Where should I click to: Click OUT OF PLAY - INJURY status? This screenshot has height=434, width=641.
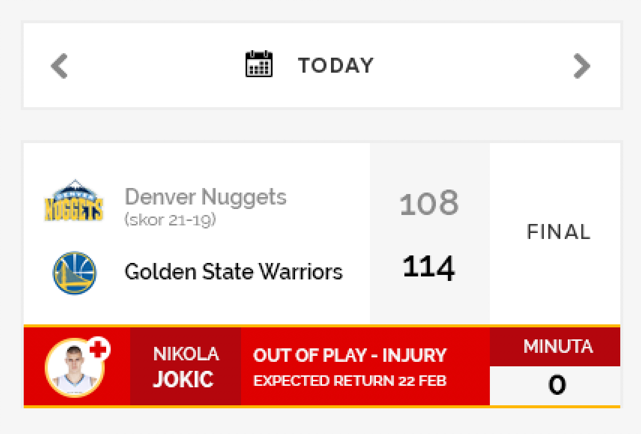coord(350,355)
